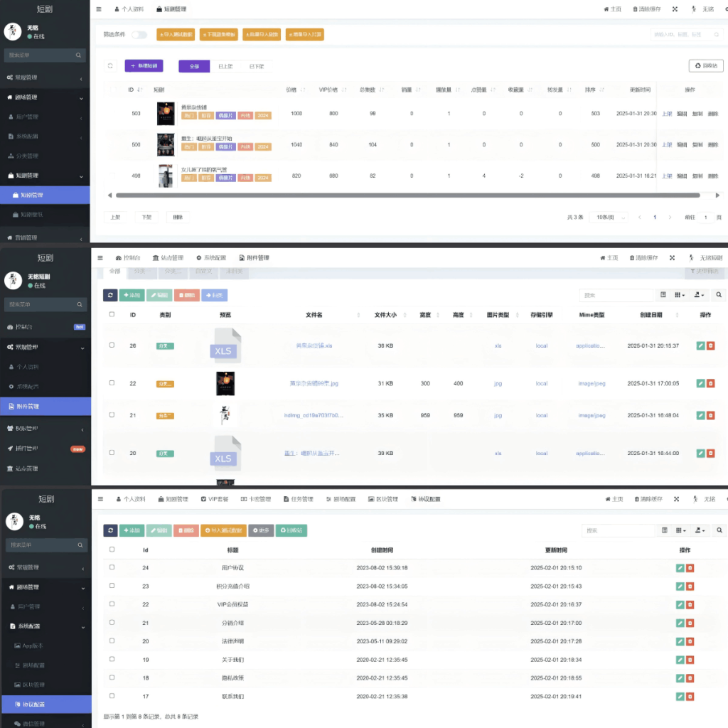This screenshot has width=728, height=728.
Task: Open the 黄泉杂货铺99集.jpg file link
Action: [314, 383]
